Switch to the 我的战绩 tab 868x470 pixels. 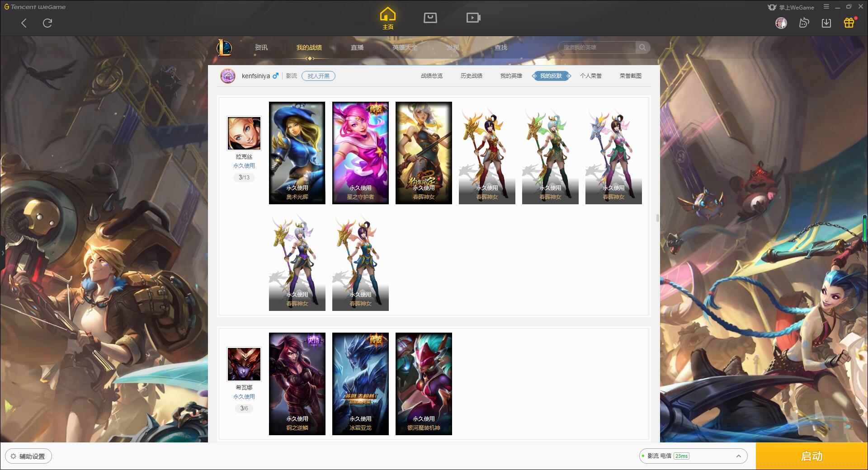(309, 47)
